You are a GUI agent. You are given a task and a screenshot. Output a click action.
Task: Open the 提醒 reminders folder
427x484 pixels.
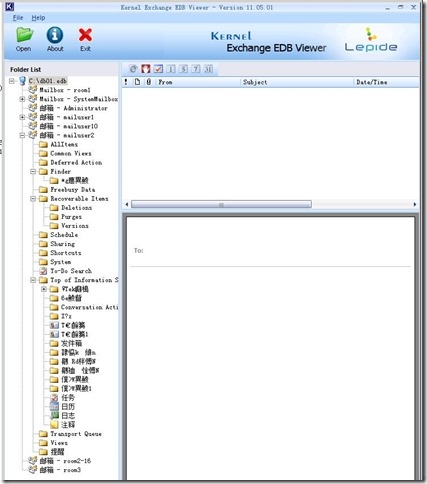pos(57,452)
